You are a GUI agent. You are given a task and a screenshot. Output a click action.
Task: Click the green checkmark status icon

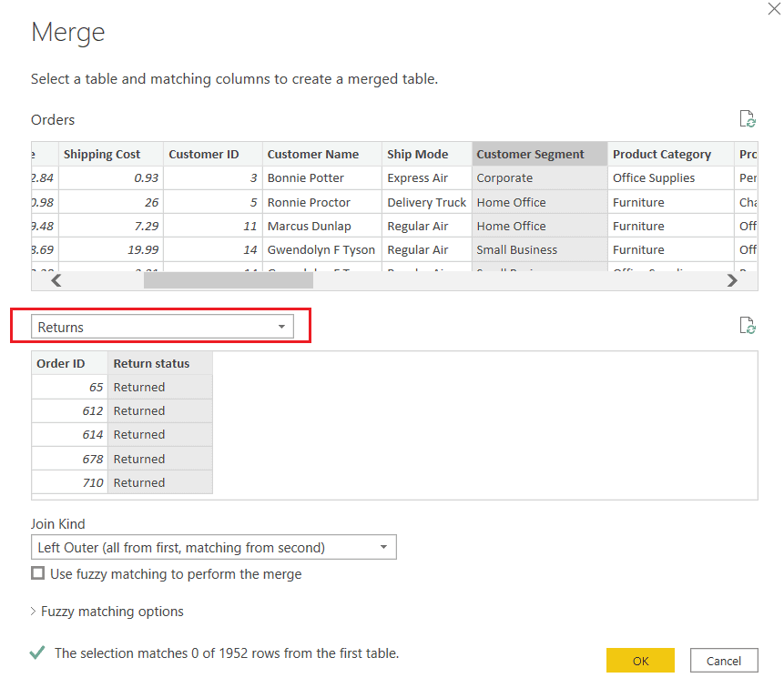[x=35, y=652]
